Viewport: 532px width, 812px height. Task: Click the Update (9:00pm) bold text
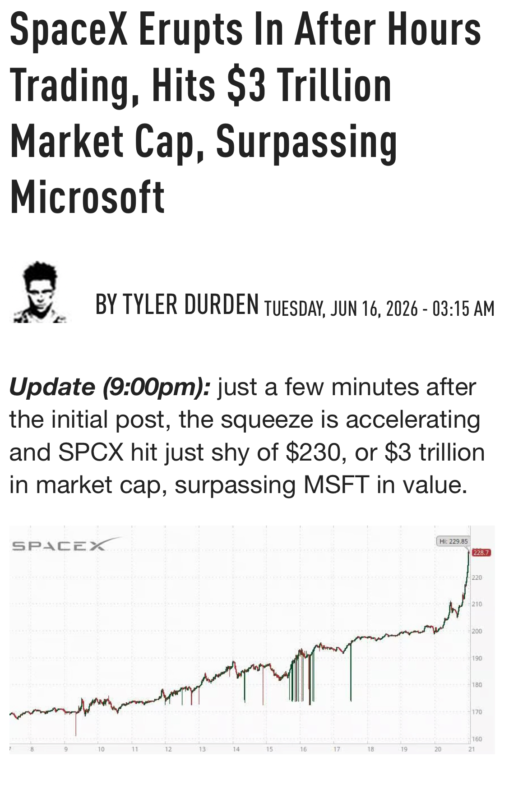(110, 387)
